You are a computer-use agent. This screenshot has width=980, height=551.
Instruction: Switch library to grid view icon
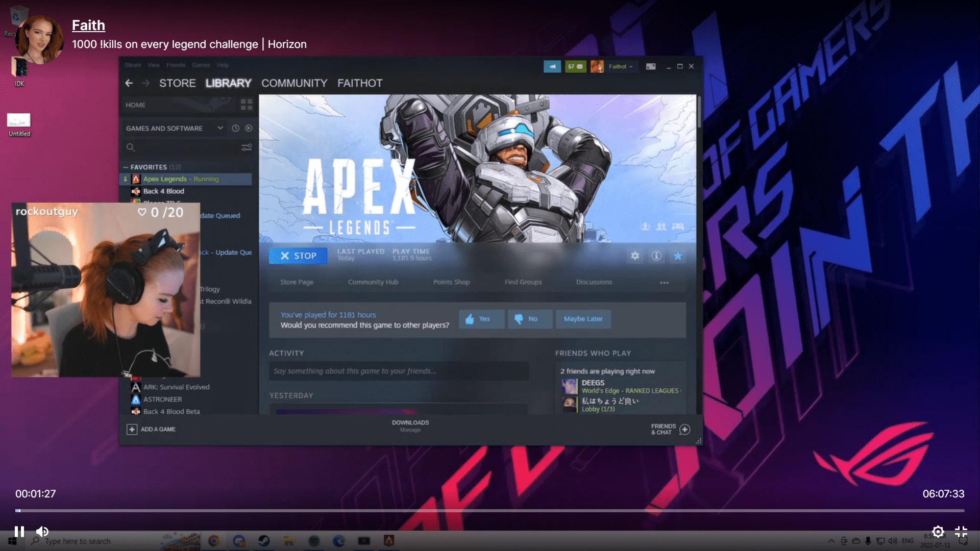(247, 105)
